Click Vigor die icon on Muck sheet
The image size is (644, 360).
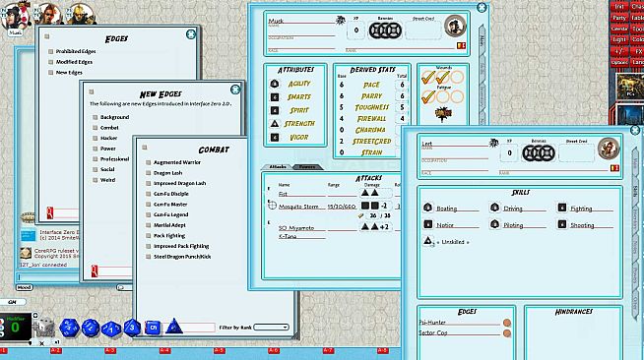pyautogui.click(x=275, y=138)
